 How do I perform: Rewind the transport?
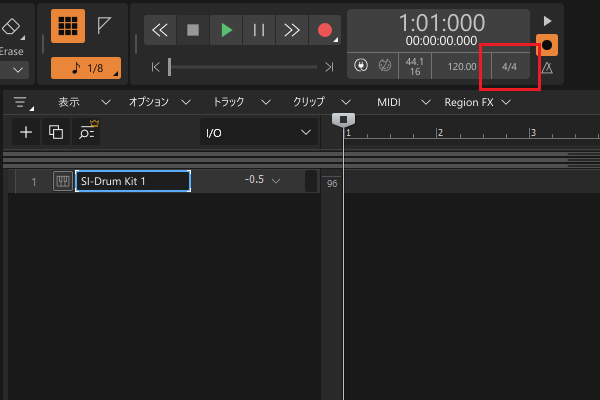pyautogui.click(x=160, y=30)
